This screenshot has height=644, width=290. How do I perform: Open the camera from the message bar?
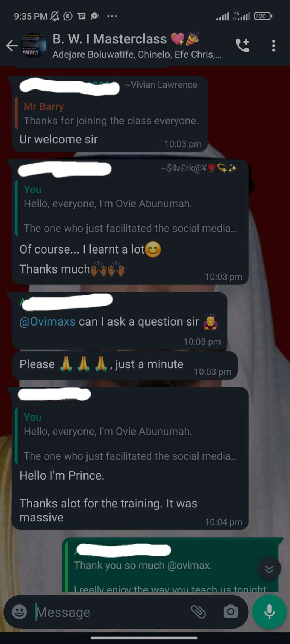(231, 612)
